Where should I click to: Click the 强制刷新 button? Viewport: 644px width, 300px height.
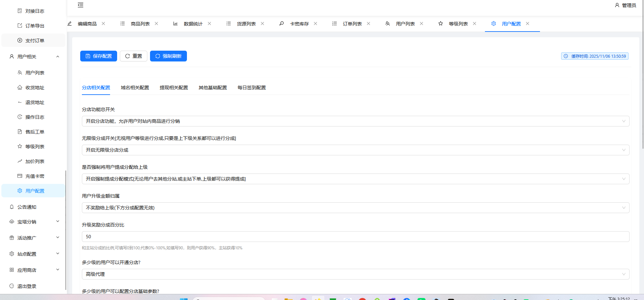168,56
